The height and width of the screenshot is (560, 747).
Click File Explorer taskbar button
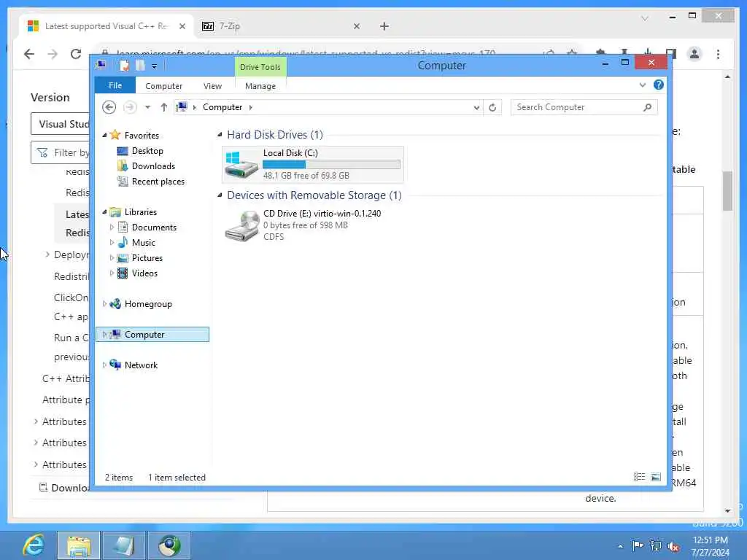tap(79, 545)
